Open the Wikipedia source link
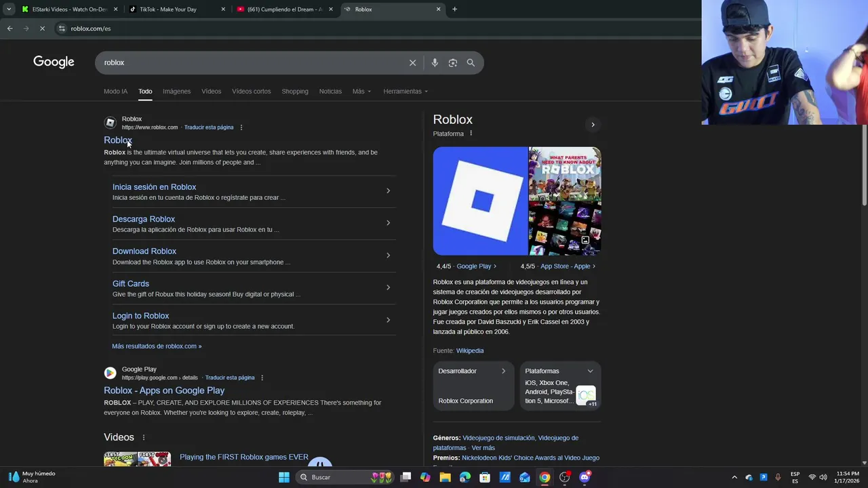868x488 pixels. click(x=470, y=351)
